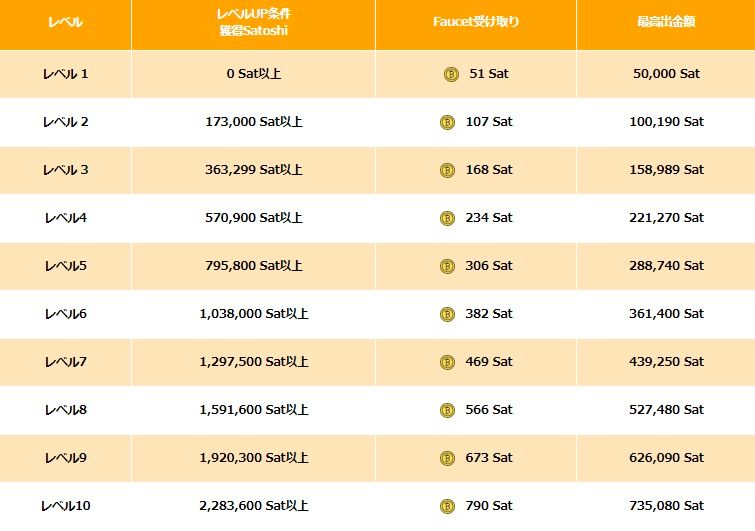Click the coin icon beside 790 Sat
755x531 pixels.
[447, 506]
